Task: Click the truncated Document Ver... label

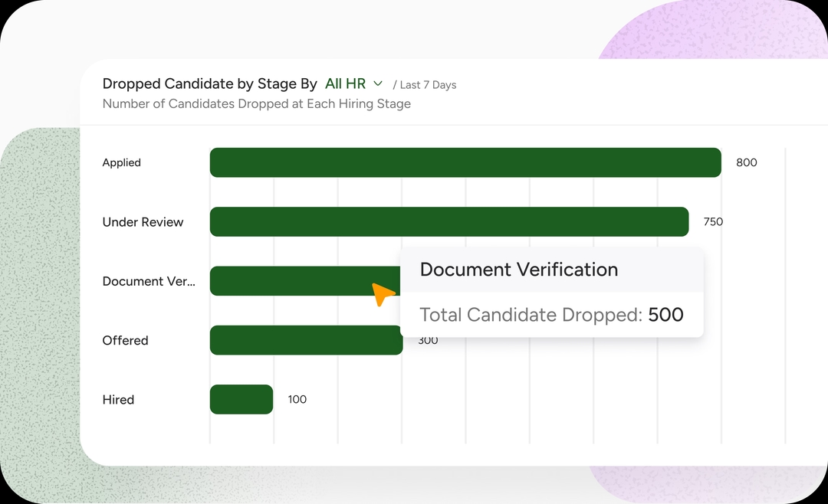Action: tap(149, 281)
